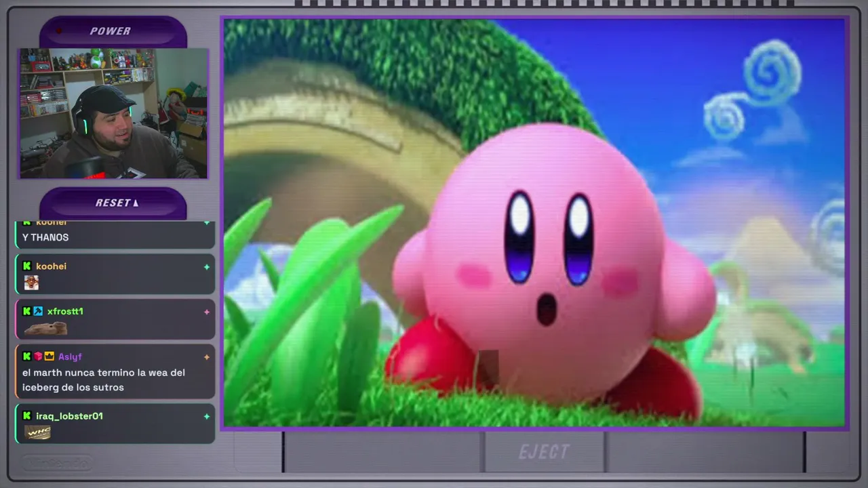This screenshot has width=868, height=488.
Task: Open koohei's username in chat
Action: (51, 266)
